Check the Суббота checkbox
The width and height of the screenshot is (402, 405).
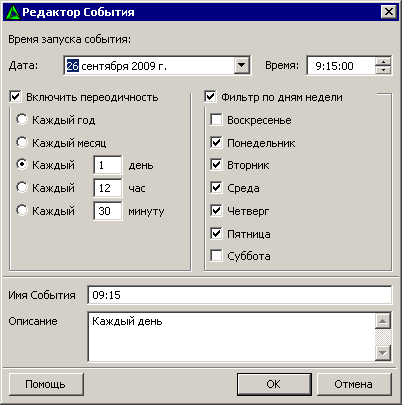tap(216, 256)
